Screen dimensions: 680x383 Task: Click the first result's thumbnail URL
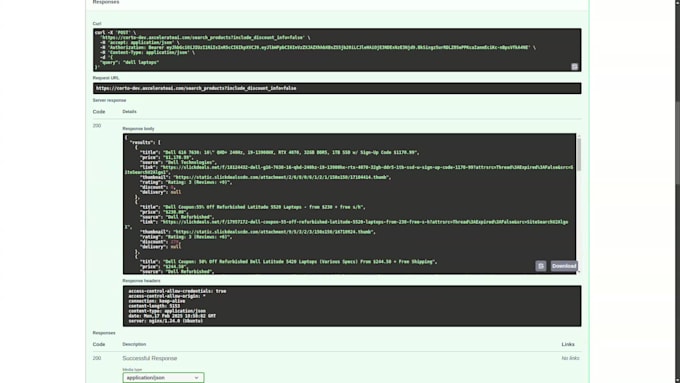tap(282, 177)
